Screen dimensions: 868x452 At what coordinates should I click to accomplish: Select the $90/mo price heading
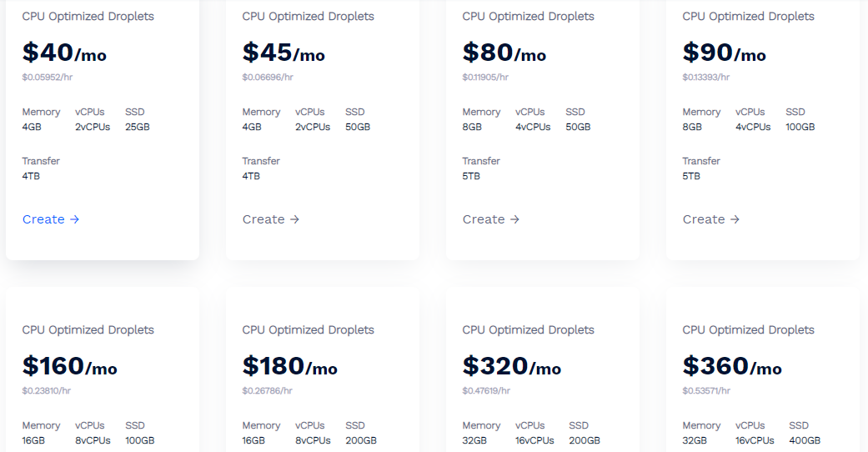(724, 53)
